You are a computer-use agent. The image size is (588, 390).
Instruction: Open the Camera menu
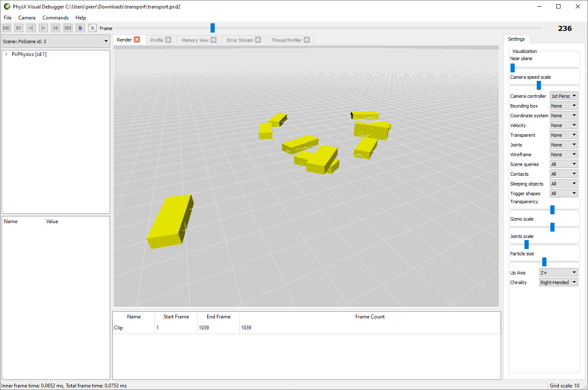coord(27,17)
